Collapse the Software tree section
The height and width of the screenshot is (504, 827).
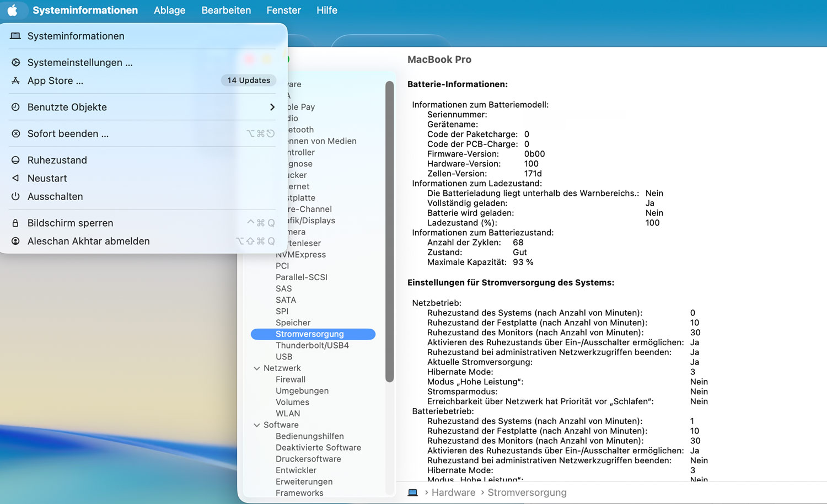256,425
